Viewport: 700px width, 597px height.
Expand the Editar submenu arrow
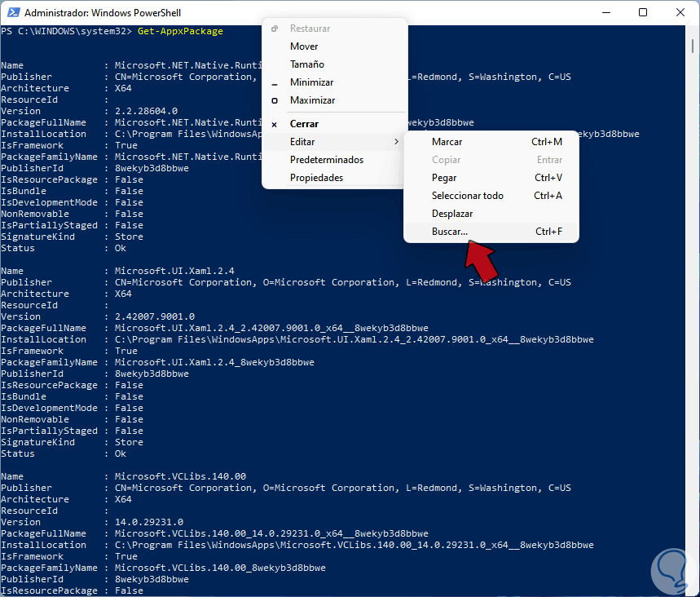pos(396,142)
